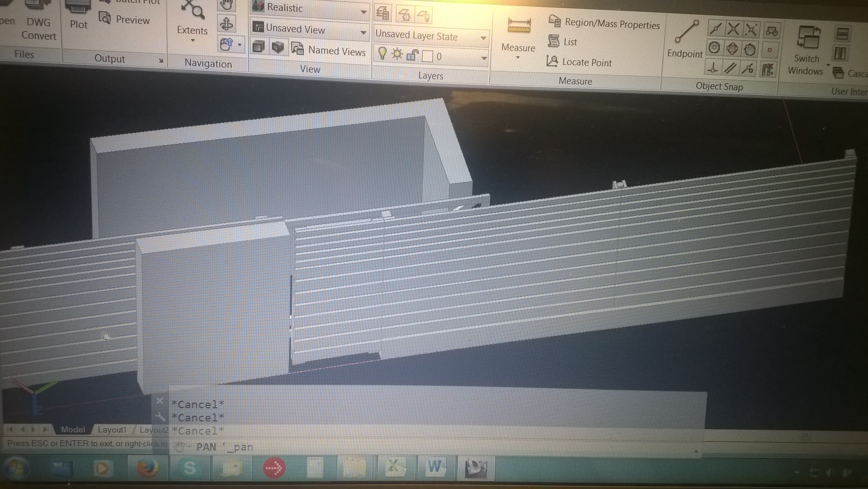The image size is (868, 489).
Task: Switch to the Layout1 tab
Action: click(x=112, y=430)
